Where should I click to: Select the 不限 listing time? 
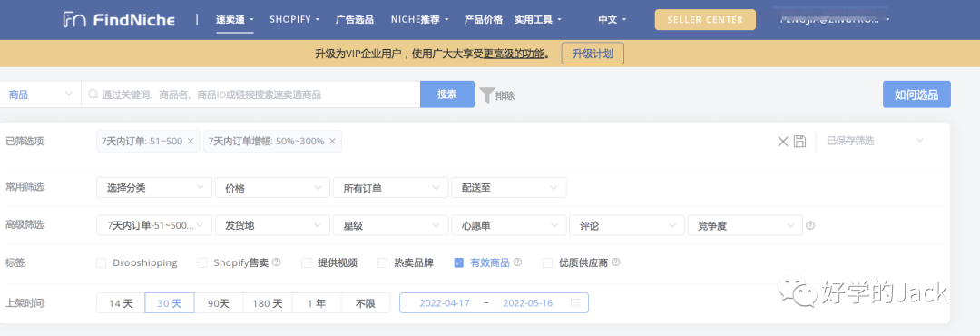pos(366,303)
